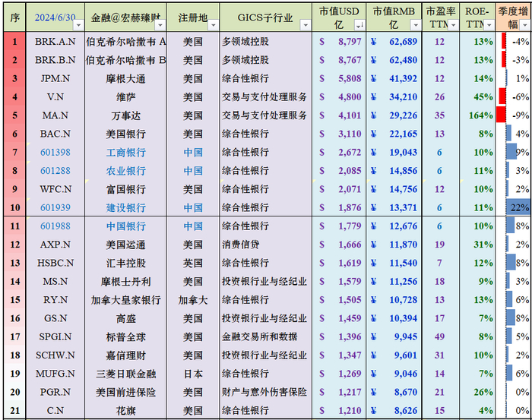Select row number 21 cell
Screen dimensions: 532x420
pyautogui.click(x=14, y=411)
